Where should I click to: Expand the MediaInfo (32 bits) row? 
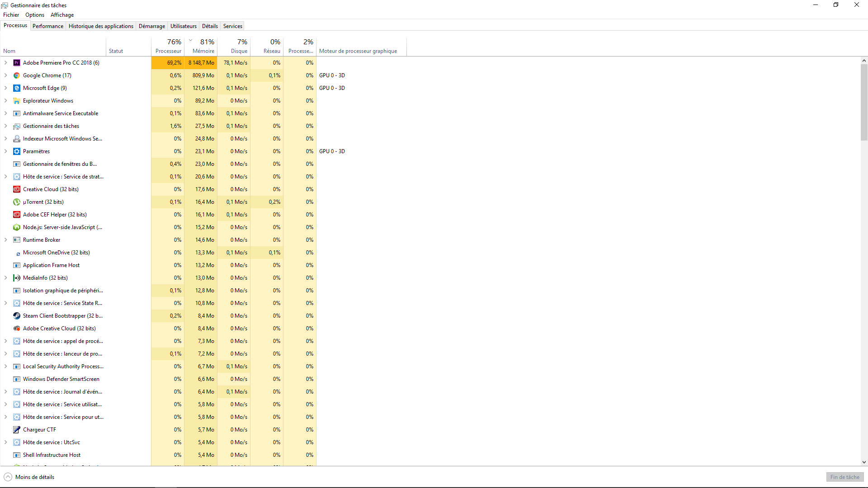coord(6,278)
